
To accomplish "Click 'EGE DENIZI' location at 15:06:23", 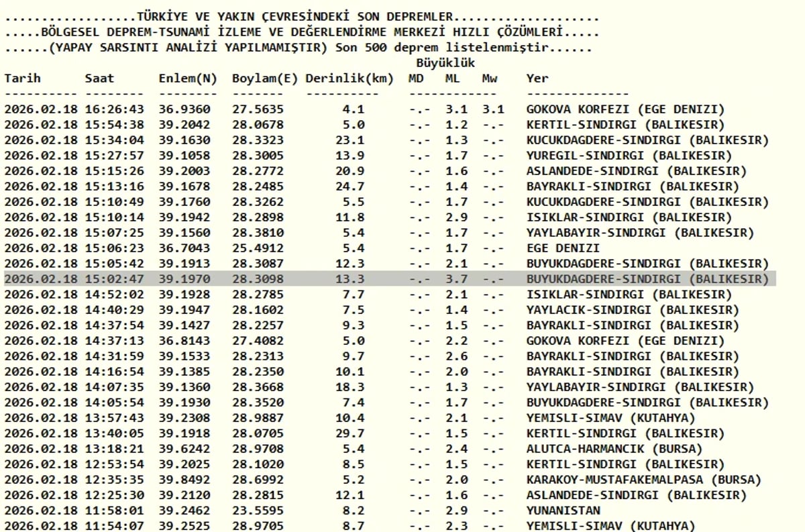I will [x=563, y=248].
